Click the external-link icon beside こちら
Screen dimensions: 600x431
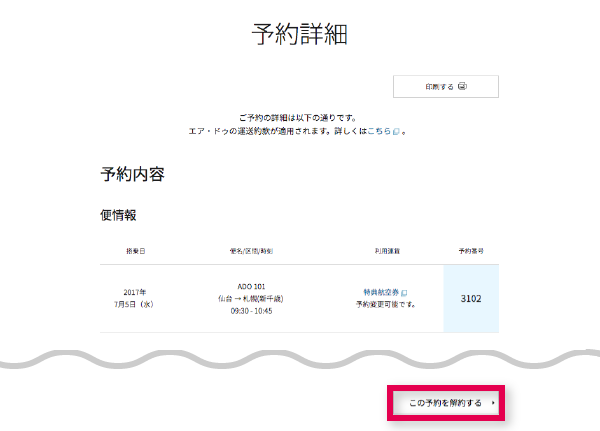pos(396,132)
